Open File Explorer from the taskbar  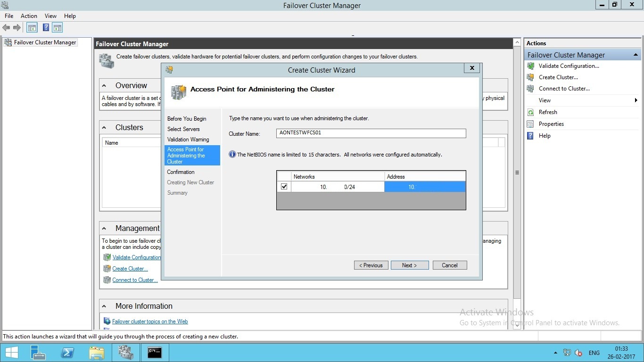[x=97, y=353]
